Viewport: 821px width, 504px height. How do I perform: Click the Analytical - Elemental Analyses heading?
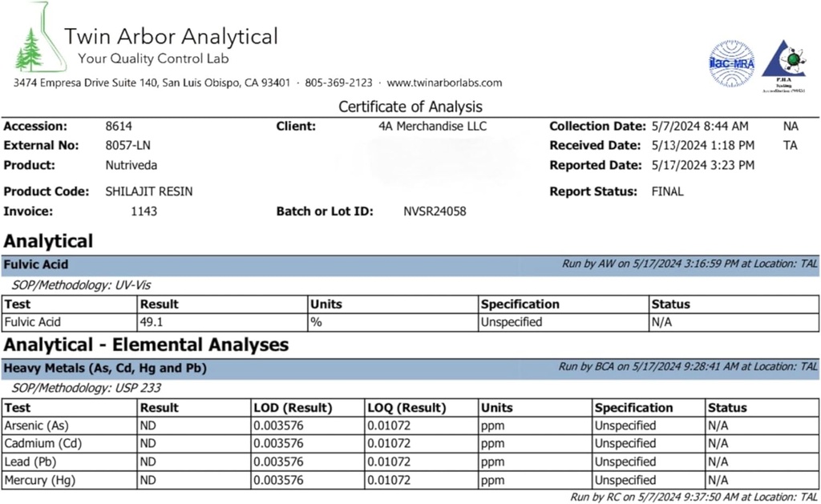pos(145,345)
